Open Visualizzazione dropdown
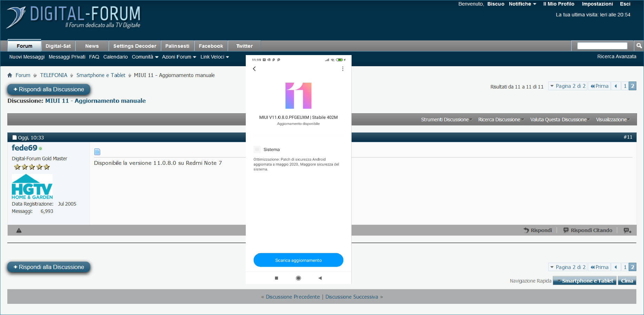The width and height of the screenshot is (644, 315). tap(613, 120)
